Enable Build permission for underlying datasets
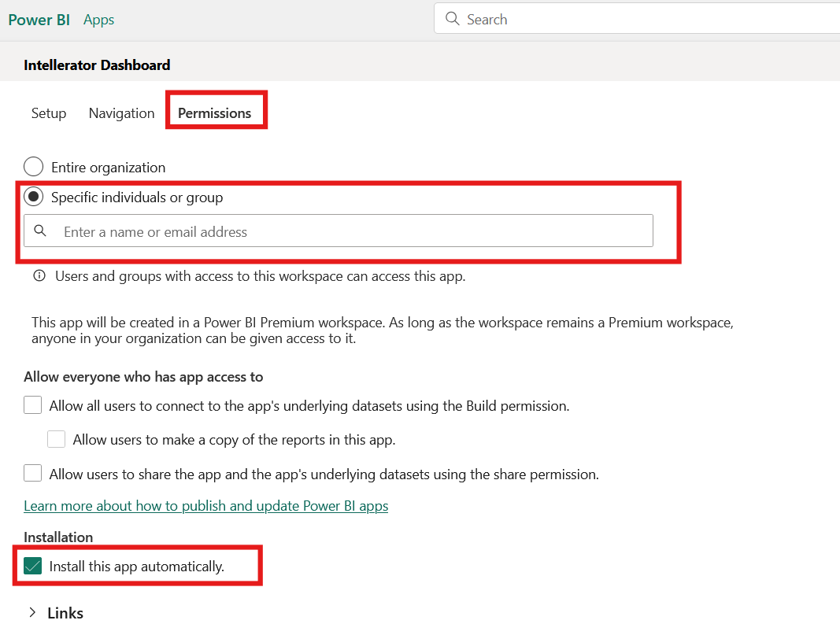840x635 pixels. 33,406
